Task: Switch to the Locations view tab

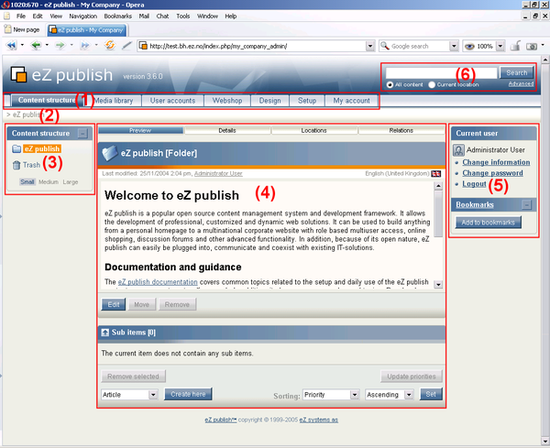Action: pos(314,131)
